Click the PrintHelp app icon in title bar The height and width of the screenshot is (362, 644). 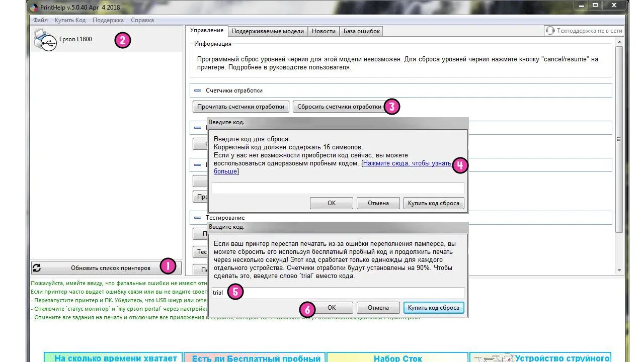(33, 8)
